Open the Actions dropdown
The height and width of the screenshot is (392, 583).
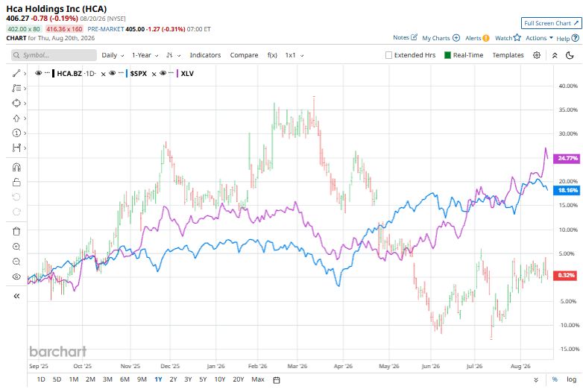pos(540,38)
